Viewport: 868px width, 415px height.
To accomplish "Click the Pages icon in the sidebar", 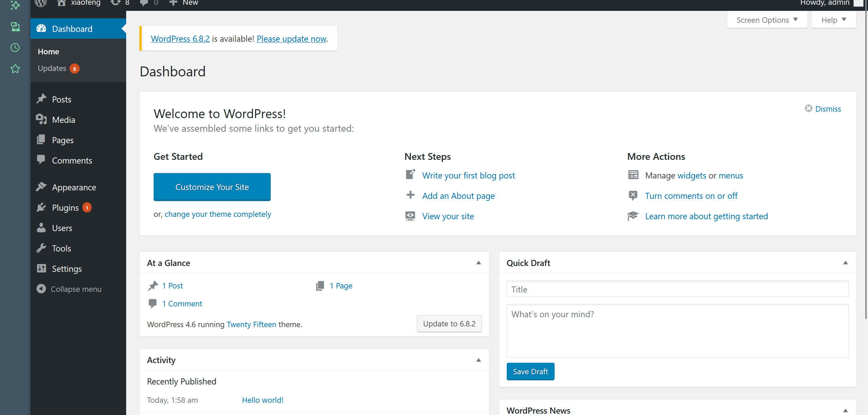I will coord(41,139).
